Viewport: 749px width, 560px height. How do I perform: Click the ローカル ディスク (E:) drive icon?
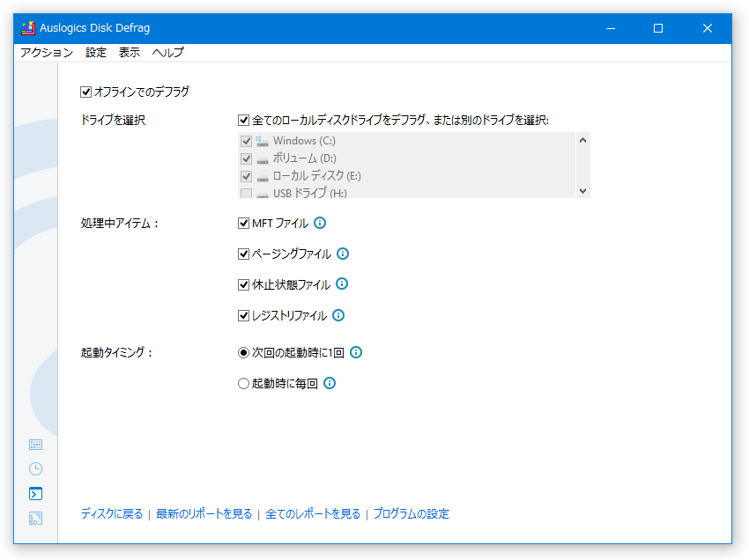[x=262, y=177]
